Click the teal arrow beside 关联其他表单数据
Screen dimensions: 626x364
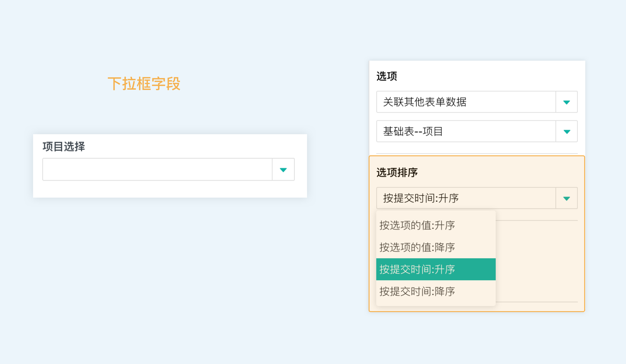coord(566,102)
